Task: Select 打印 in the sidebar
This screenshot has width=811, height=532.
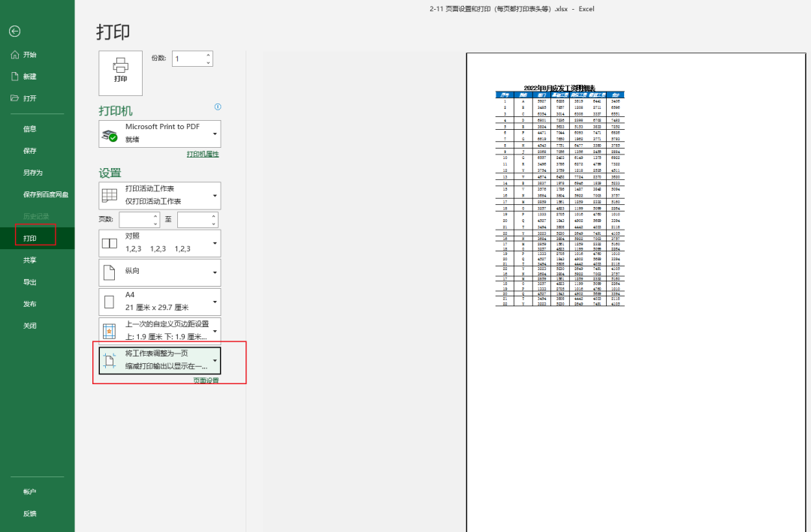Action: tap(30, 239)
